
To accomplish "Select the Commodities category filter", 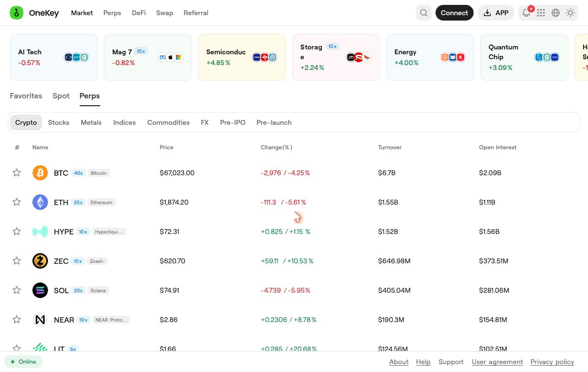I will click(x=169, y=122).
